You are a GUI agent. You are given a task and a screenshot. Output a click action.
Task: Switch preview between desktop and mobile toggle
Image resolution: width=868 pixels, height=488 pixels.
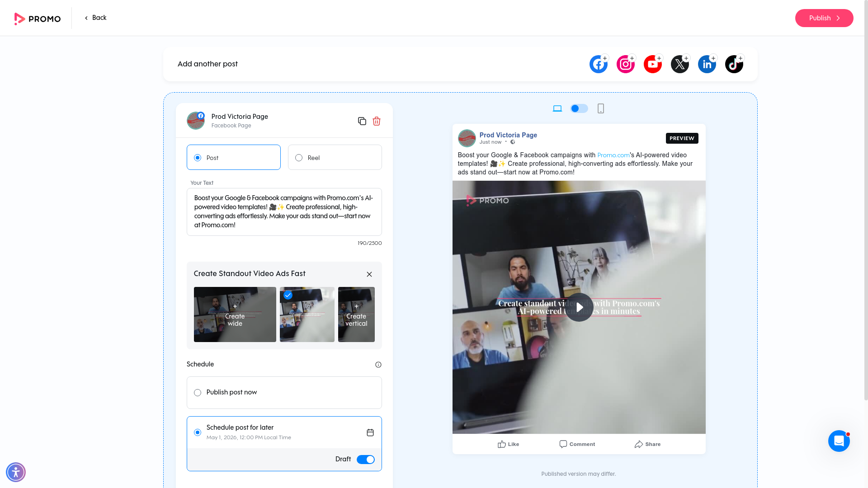pos(579,108)
